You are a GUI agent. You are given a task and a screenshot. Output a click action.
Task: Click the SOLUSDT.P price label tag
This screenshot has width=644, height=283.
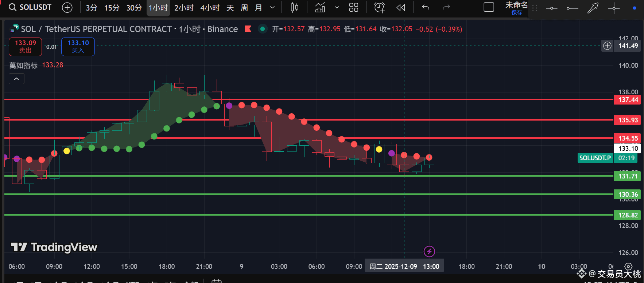(x=595, y=158)
